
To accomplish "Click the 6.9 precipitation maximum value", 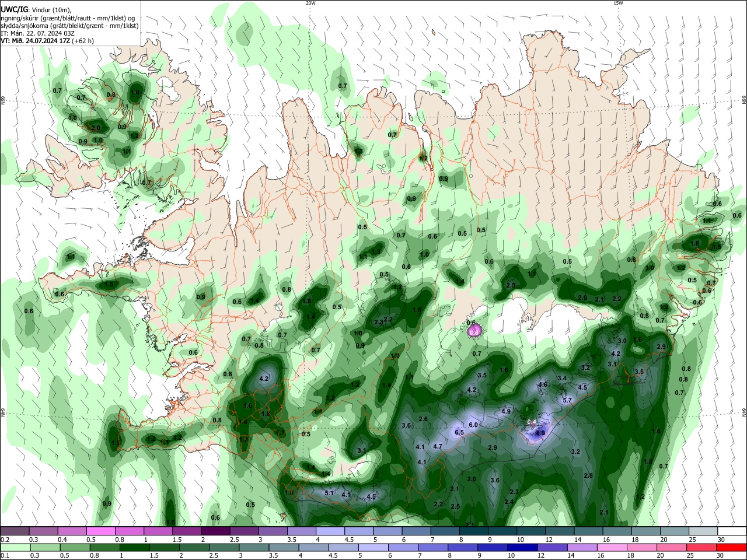I will (540, 433).
